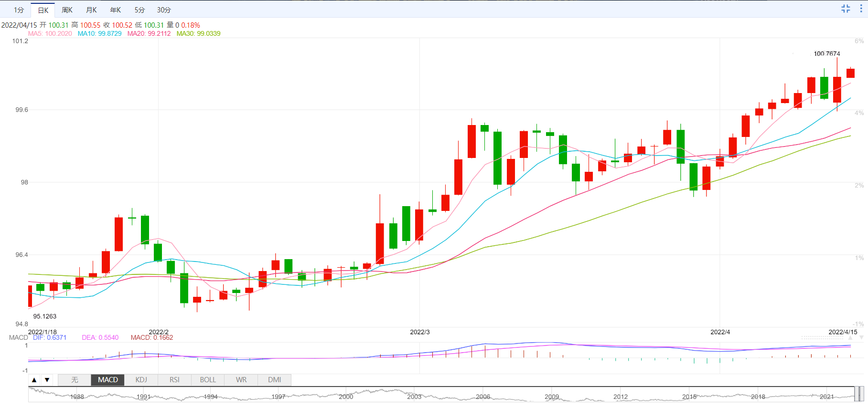This screenshot has width=868, height=408.
Task: Click the dotted drag grip above the MACD panel
Action: click(x=822, y=337)
